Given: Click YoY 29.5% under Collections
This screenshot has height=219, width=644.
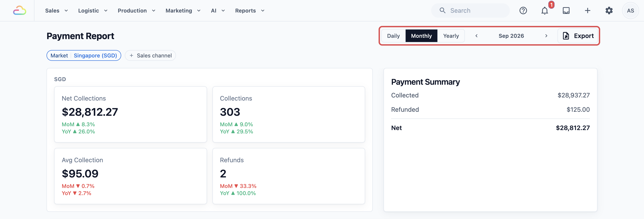Looking at the screenshot, I should 237,132.
